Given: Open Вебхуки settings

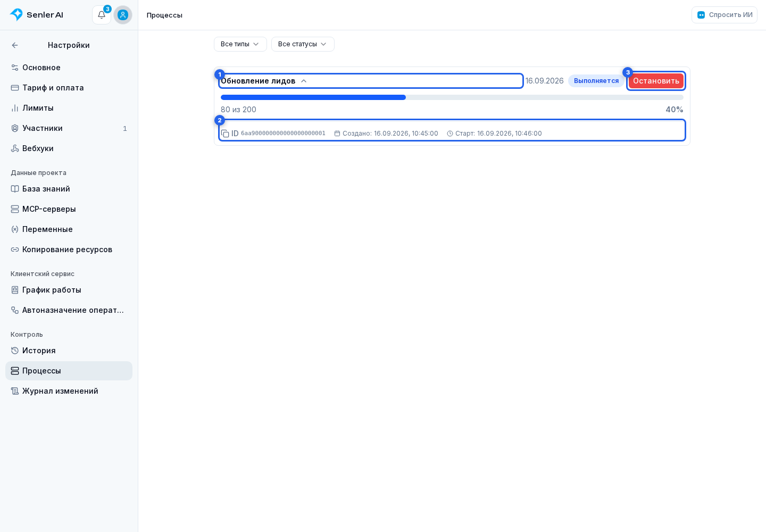Looking at the screenshot, I should [69, 148].
